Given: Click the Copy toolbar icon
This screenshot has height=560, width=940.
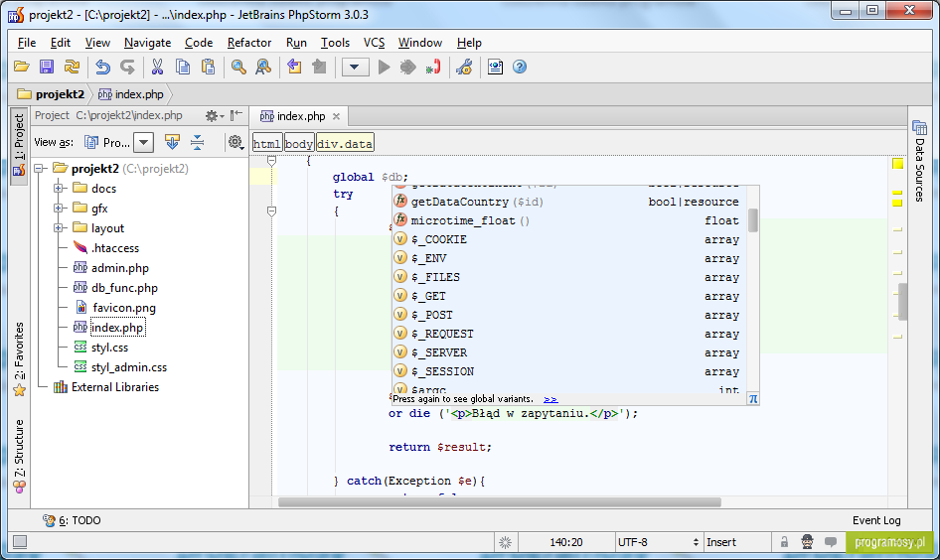Looking at the screenshot, I should click(x=182, y=67).
